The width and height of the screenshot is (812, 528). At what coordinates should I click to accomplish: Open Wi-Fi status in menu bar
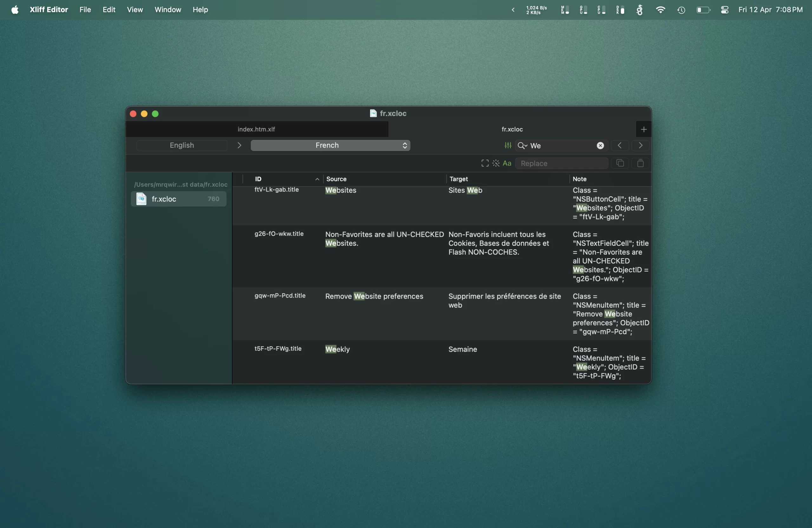pyautogui.click(x=660, y=10)
